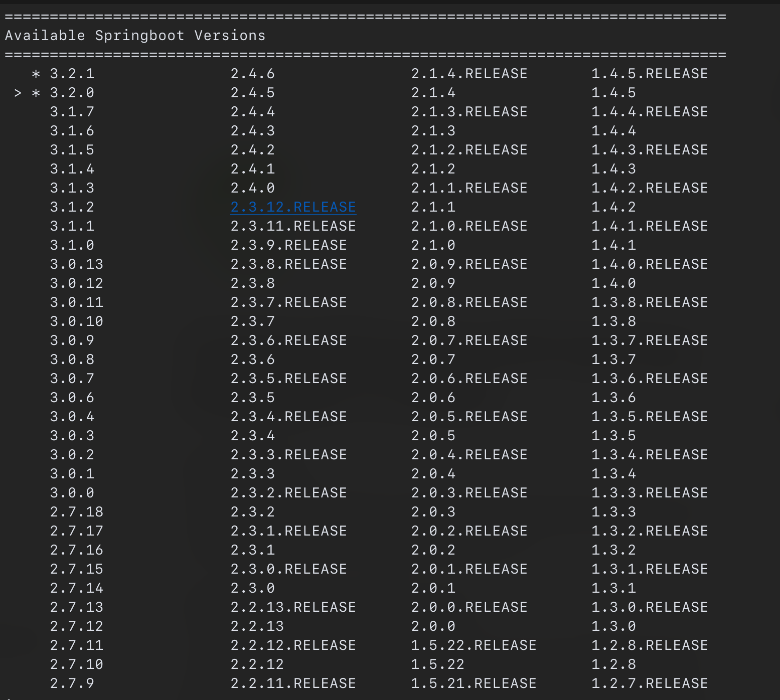Click version 1.5.22.RELEASE

click(474, 645)
